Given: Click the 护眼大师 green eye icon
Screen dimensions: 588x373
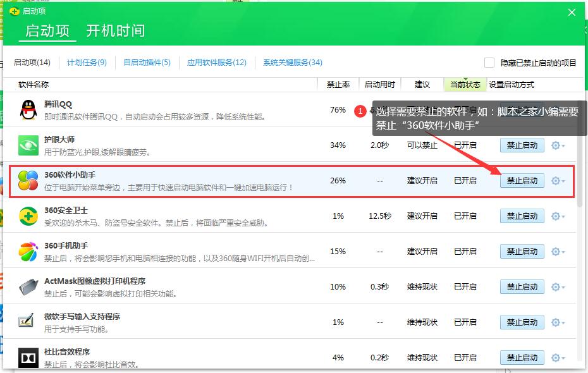Looking at the screenshot, I should coord(28,145).
